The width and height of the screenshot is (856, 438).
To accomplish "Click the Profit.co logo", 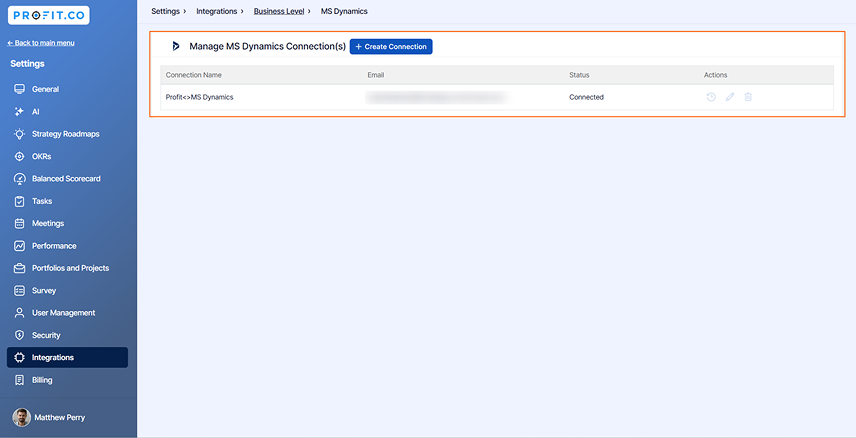I will pyautogui.click(x=49, y=15).
